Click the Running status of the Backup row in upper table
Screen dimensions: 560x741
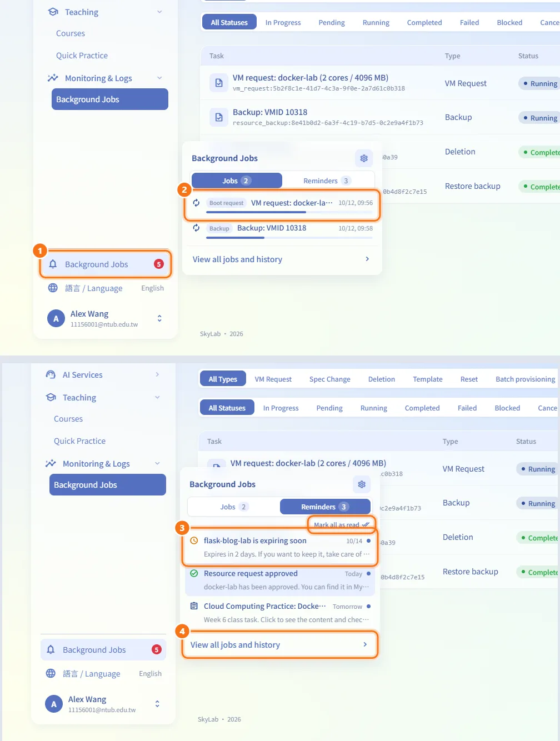[x=539, y=118]
